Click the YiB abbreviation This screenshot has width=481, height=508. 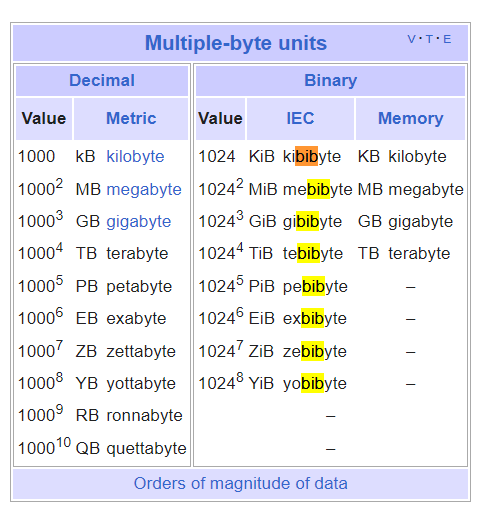[x=261, y=384]
